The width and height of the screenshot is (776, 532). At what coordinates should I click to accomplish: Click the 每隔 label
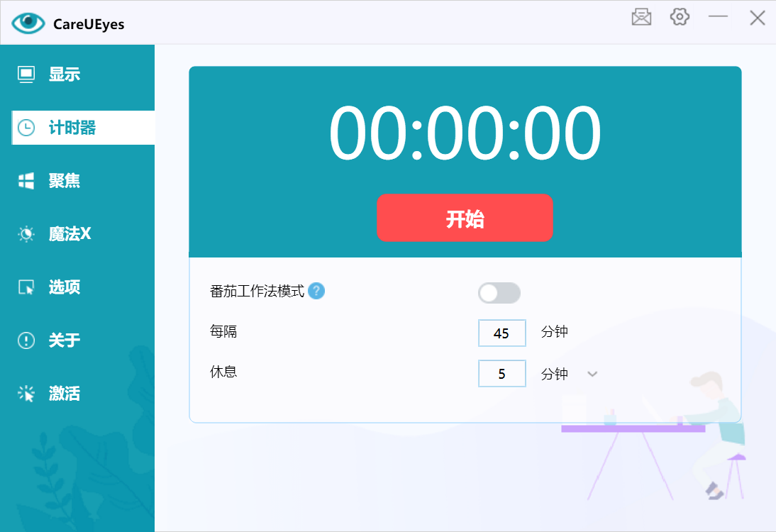click(x=223, y=331)
